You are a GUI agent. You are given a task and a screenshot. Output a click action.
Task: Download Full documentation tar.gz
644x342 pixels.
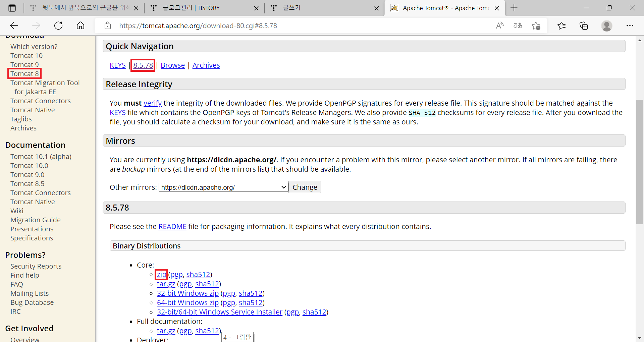[x=166, y=331]
